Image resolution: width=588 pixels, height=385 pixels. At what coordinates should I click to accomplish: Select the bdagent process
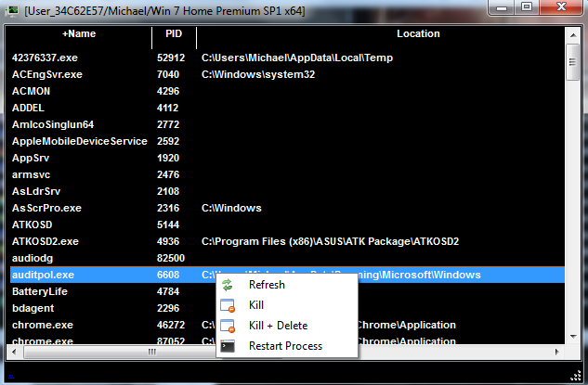pos(33,308)
